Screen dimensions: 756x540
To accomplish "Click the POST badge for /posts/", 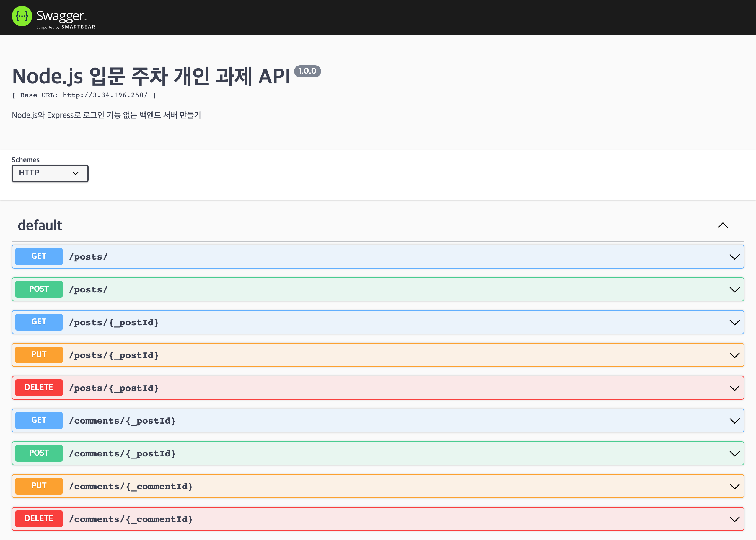I will point(39,289).
